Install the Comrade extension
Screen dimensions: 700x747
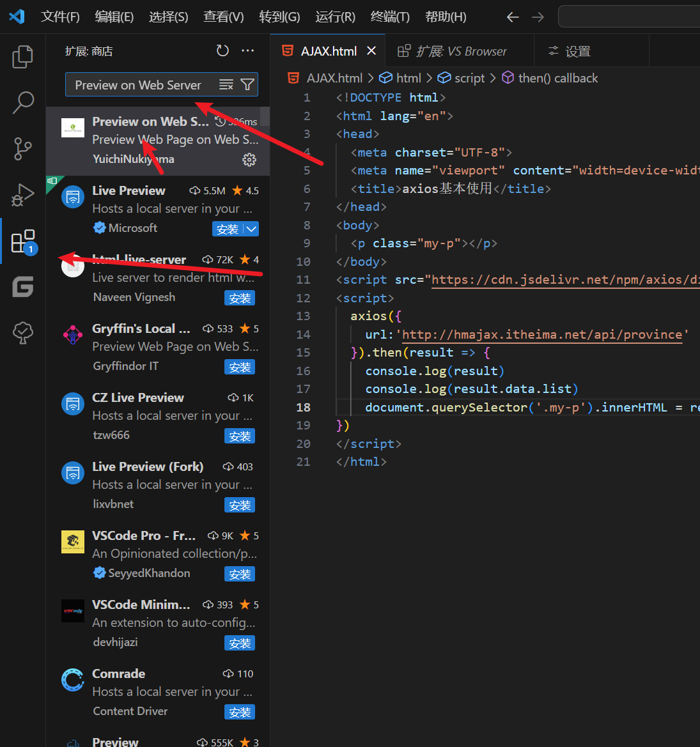pos(240,712)
